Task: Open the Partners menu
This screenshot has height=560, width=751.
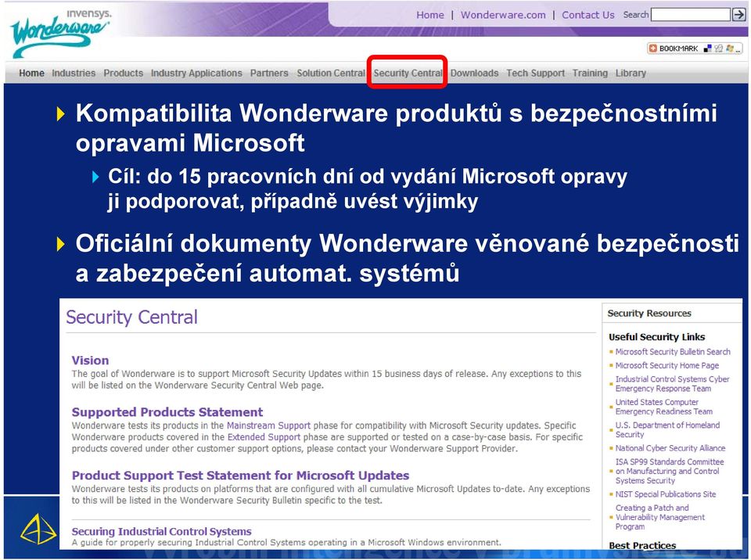Action: (x=269, y=74)
